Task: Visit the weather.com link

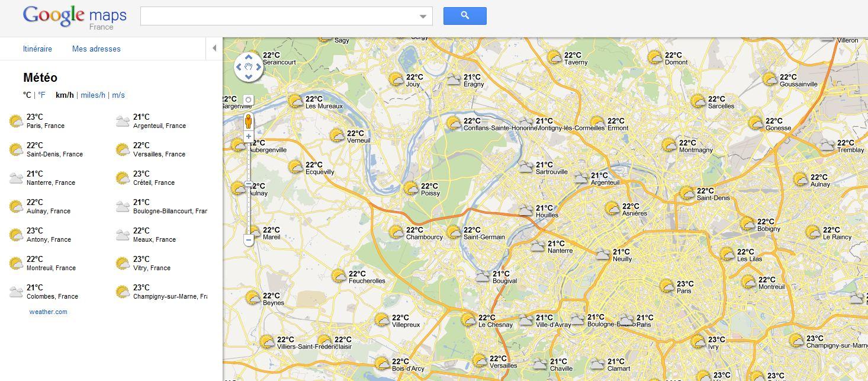Action: coord(49,311)
